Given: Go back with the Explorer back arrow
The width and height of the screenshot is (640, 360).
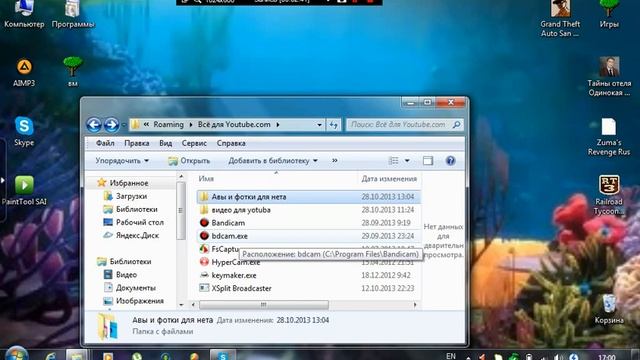Looking at the screenshot, I should [94, 125].
